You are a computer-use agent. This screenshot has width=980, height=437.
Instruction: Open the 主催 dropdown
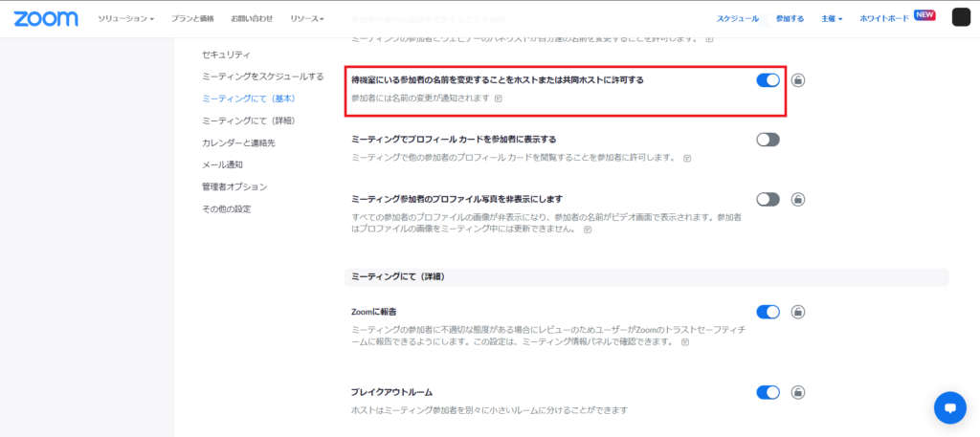tap(831, 18)
